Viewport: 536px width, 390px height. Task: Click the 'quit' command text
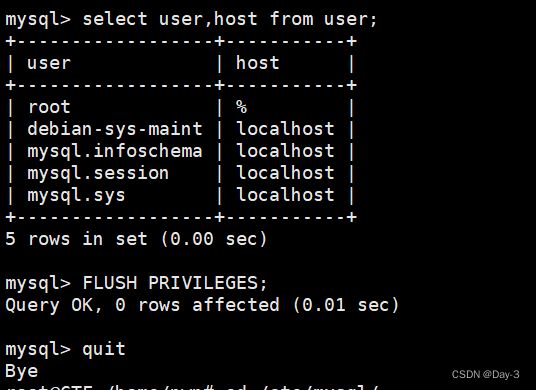point(104,349)
